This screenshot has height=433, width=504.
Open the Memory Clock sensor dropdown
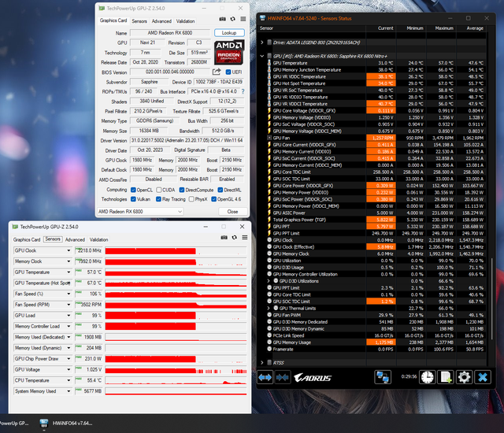(69, 261)
